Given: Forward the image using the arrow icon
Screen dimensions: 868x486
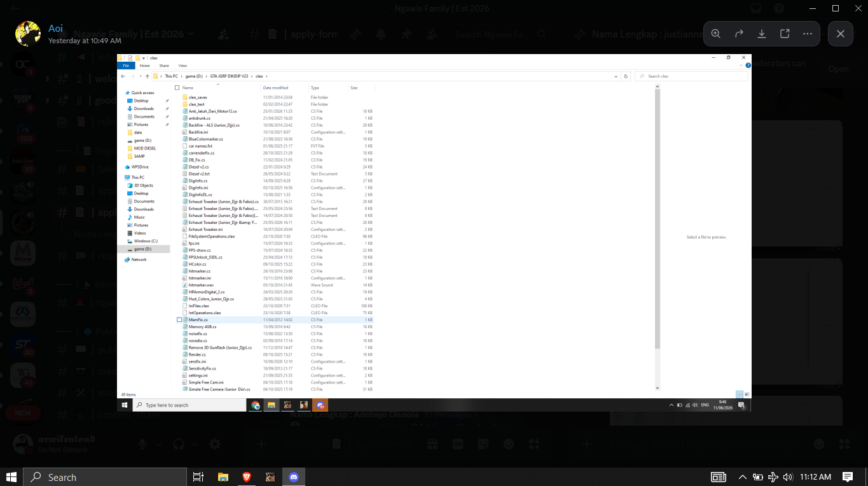Looking at the screenshot, I should [739, 34].
